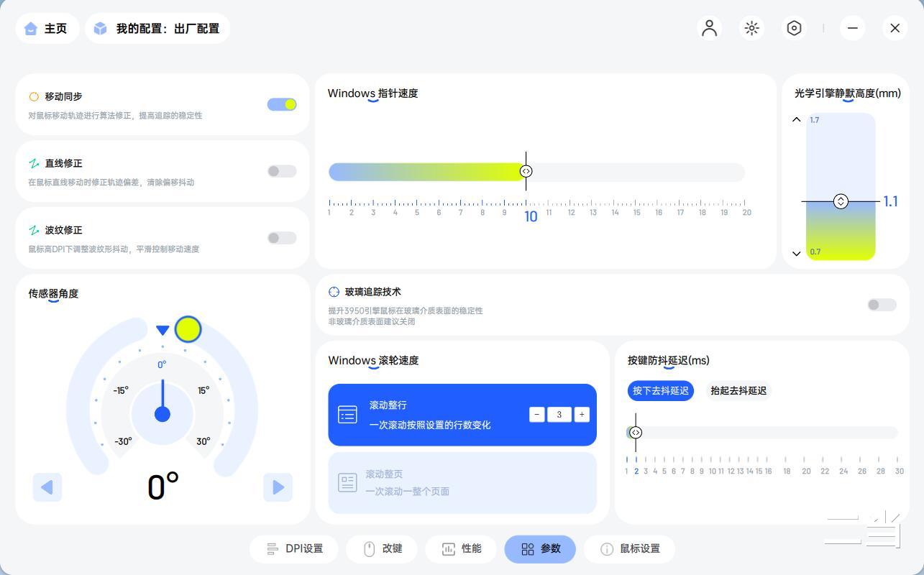This screenshot has height=575, width=924.
Task: Click the home icon in 主页
Action: pyautogui.click(x=30, y=29)
